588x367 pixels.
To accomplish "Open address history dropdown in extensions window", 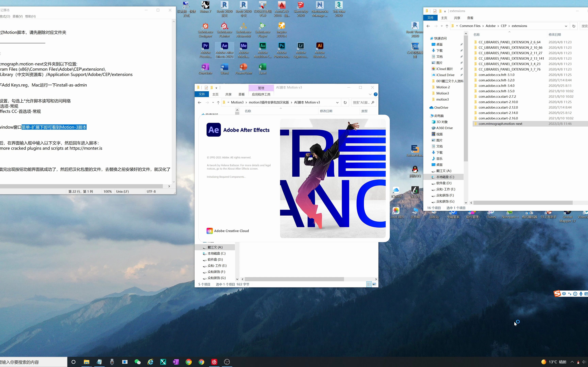I will [566, 26].
